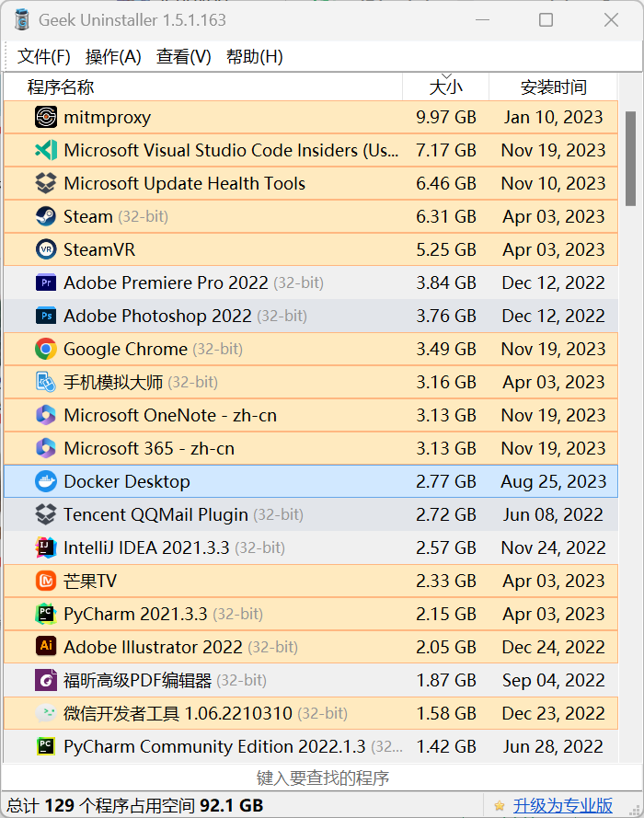Click the SteamVR icon
Screen dimensions: 644x818
pos(46,249)
